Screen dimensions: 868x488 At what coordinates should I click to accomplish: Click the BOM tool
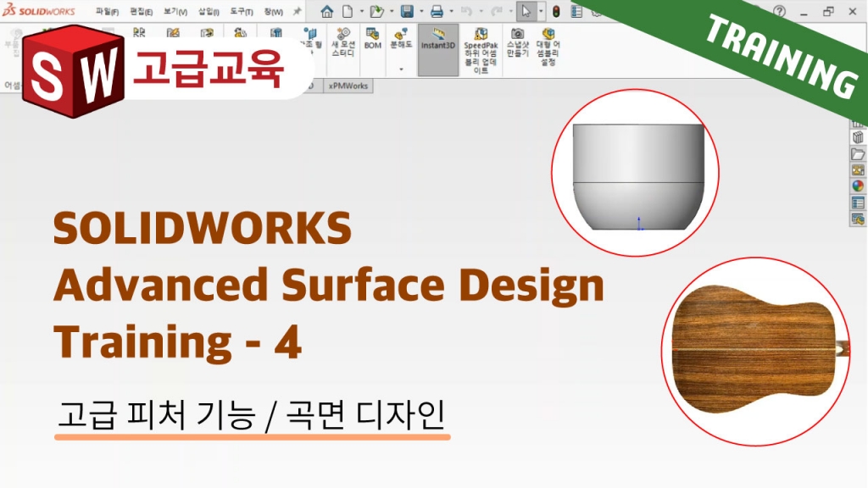373,39
